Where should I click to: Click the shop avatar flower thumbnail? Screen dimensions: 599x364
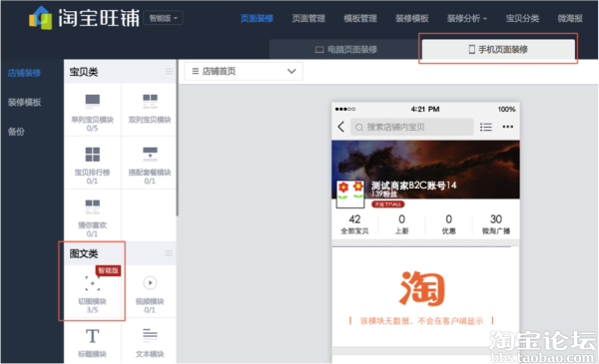point(349,193)
